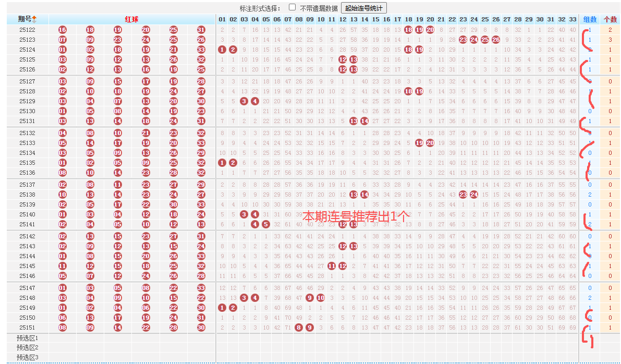Select period number 25141
The width and height of the screenshot is (621, 364).
(27, 224)
